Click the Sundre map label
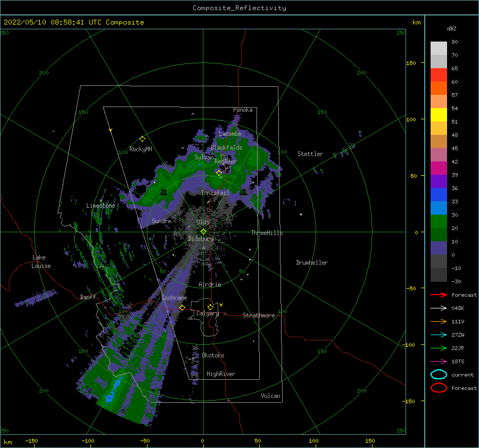 (x=161, y=221)
